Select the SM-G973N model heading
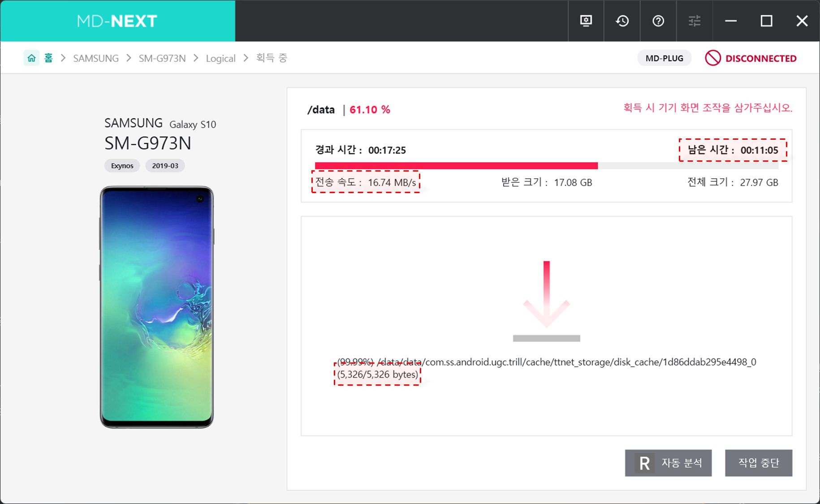This screenshot has height=504, width=820. click(x=148, y=143)
